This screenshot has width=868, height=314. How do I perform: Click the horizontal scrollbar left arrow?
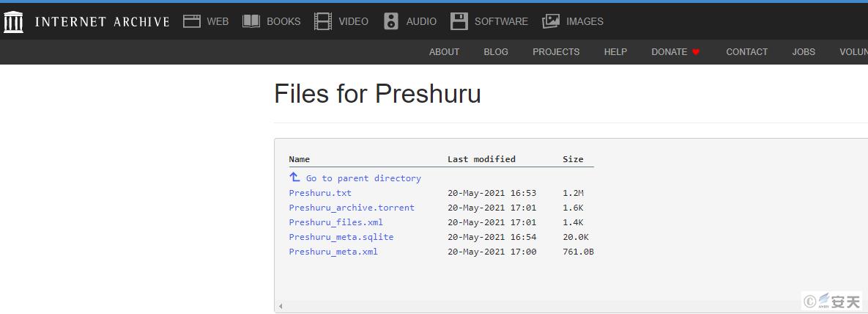[281, 306]
